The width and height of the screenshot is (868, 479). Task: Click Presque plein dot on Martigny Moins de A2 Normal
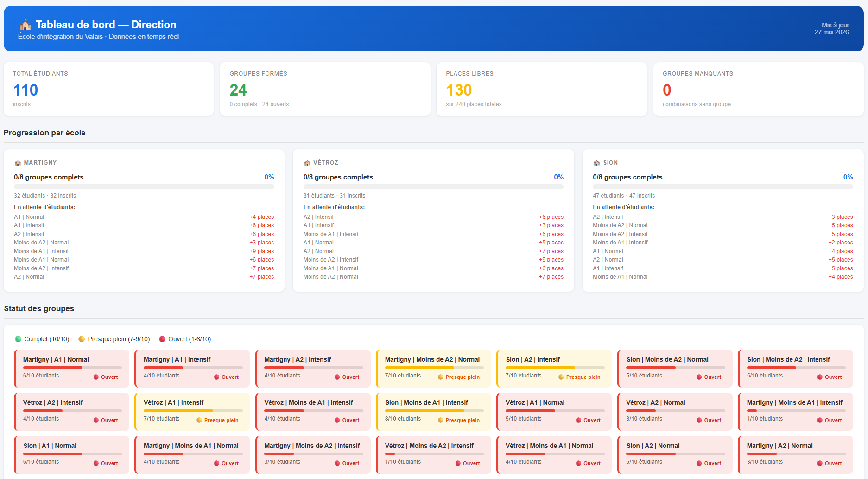441,377
